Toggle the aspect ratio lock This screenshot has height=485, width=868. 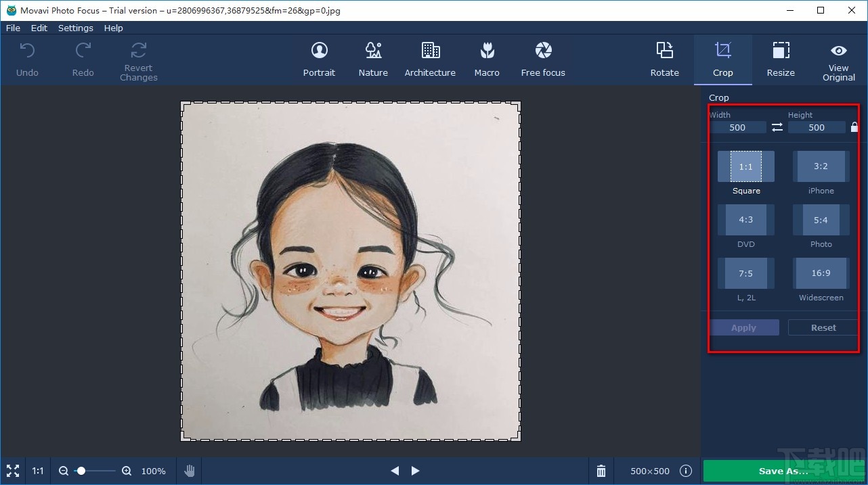(x=854, y=126)
